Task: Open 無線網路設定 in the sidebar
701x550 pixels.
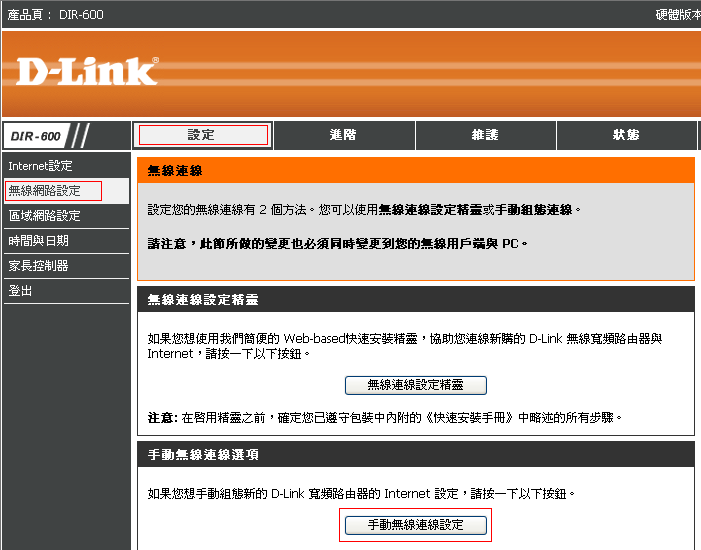Action: pos(66,191)
